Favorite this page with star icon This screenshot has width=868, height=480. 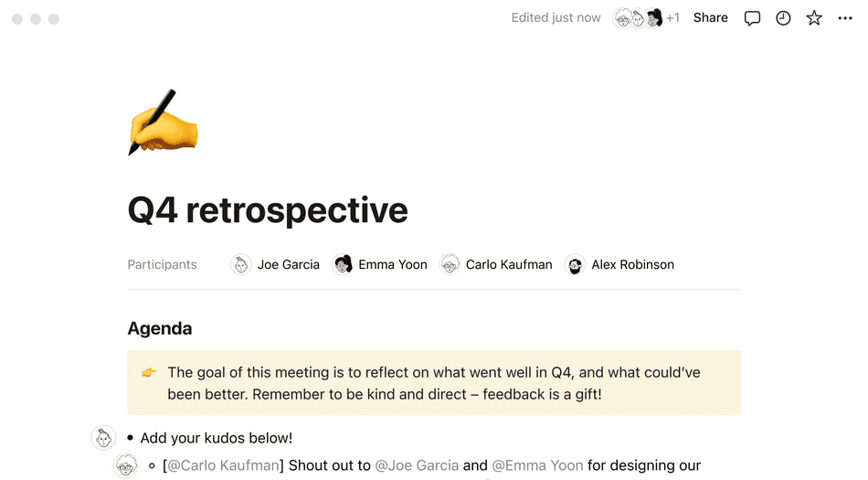[814, 18]
